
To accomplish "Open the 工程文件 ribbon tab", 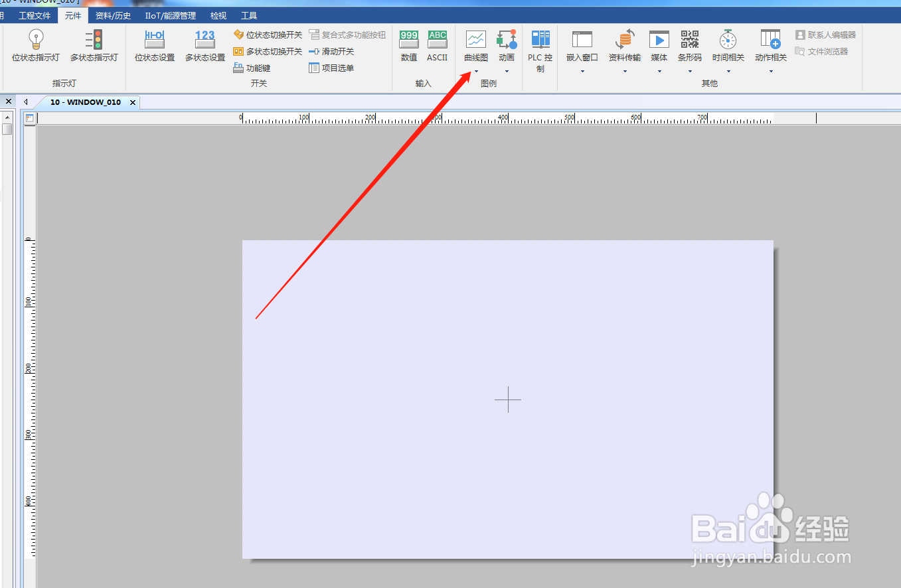I will tap(35, 15).
